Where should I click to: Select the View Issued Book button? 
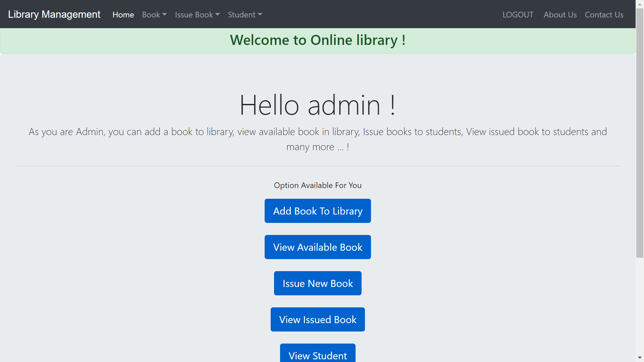tap(317, 319)
